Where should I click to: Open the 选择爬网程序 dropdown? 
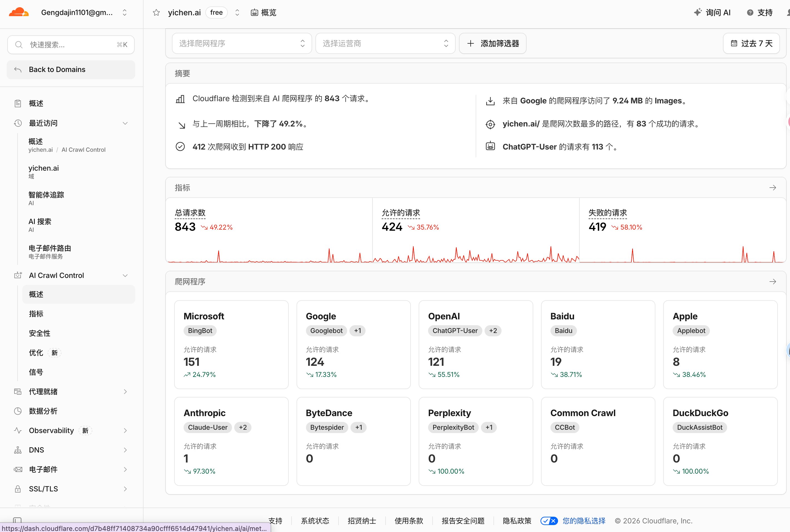pos(242,43)
